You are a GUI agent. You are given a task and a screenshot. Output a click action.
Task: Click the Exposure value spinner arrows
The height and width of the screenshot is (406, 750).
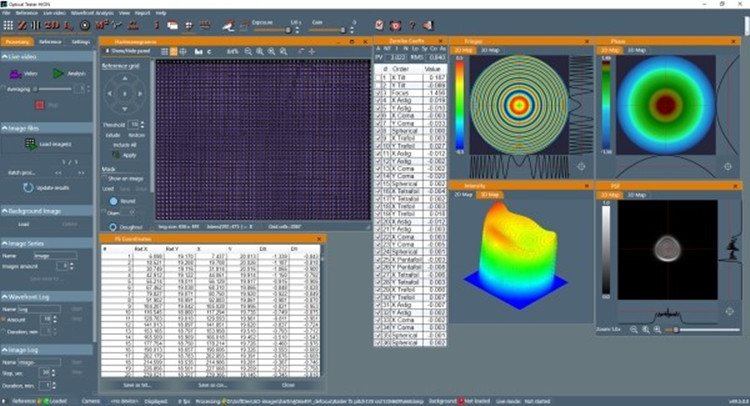click(297, 30)
